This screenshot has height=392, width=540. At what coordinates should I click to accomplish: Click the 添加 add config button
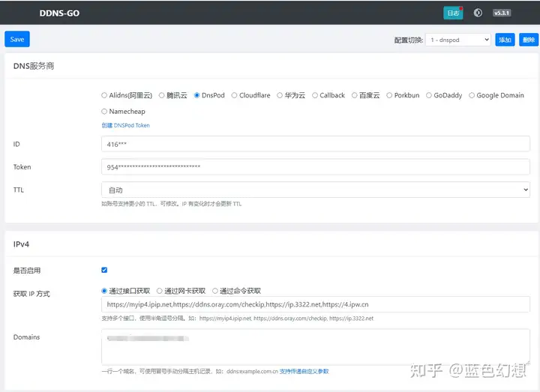pos(505,40)
